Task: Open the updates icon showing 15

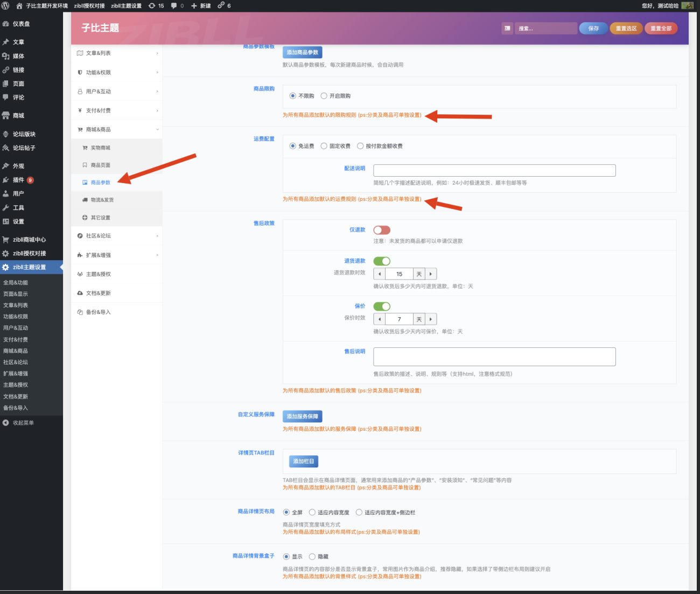Action: 152,5
